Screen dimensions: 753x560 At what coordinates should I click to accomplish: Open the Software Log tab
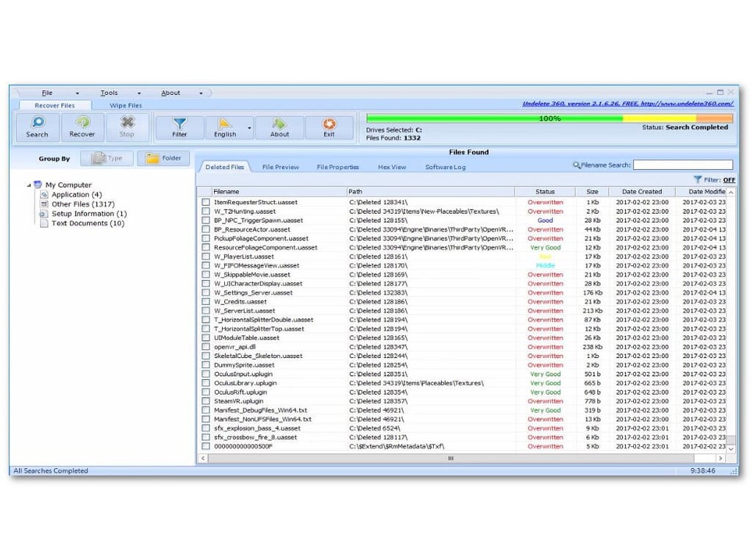point(445,167)
